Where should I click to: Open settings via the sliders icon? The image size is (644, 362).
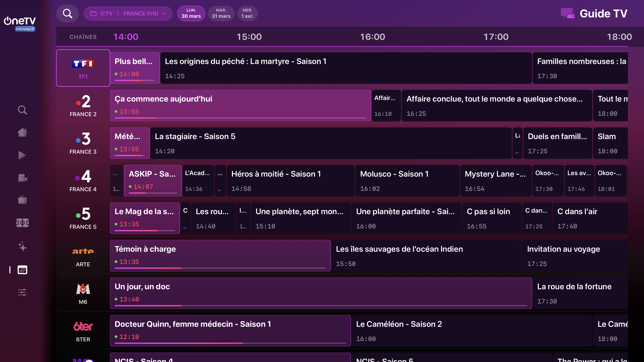[22, 292]
